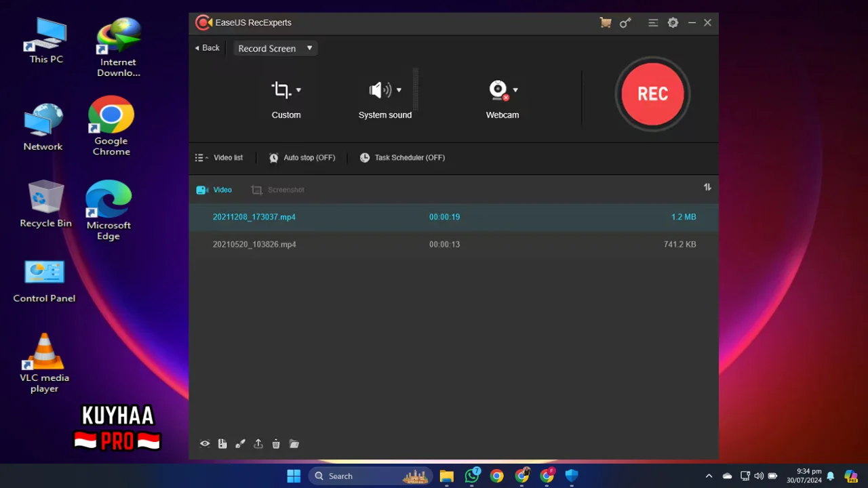Viewport: 868px width, 488px height.
Task: Open the RecExperts settings gear
Action: click(x=673, y=22)
